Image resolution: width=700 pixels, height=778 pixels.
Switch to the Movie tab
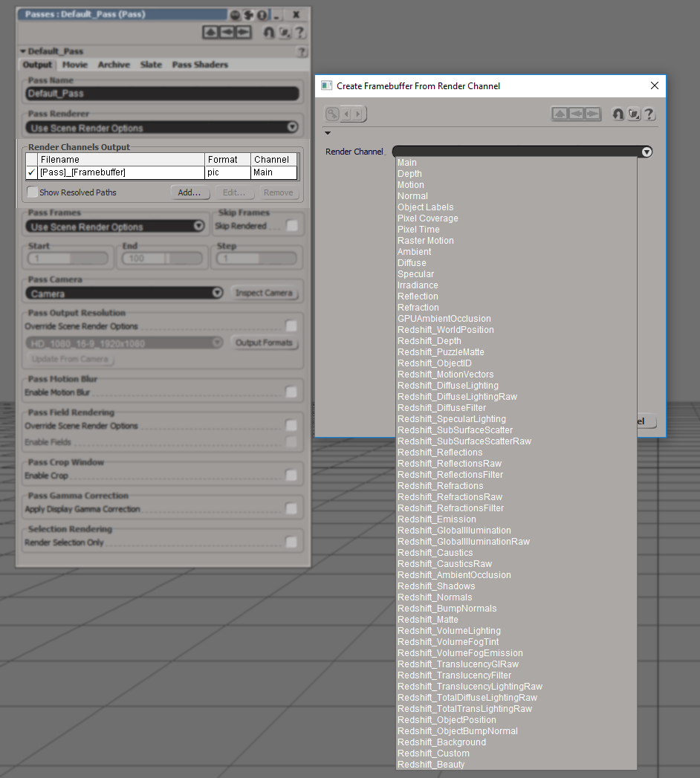click(x=75, y=65)
